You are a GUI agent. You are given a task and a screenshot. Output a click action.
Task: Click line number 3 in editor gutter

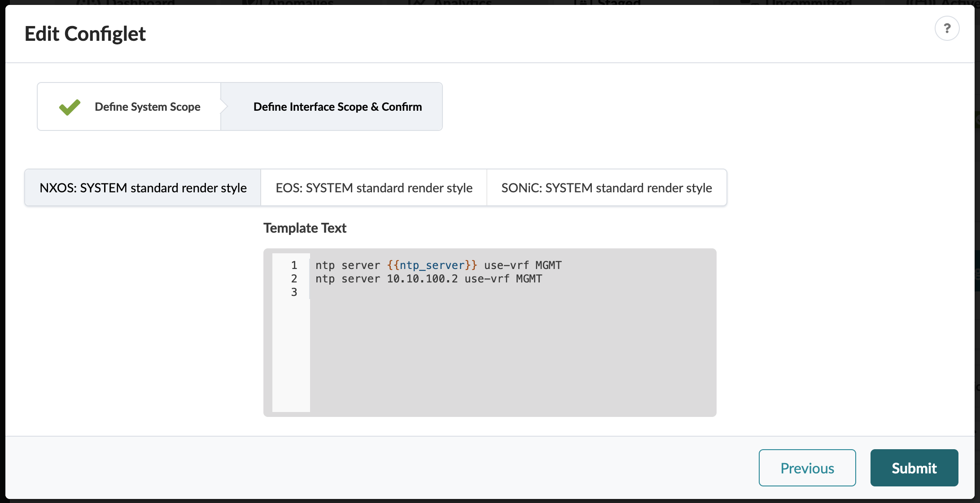click(294, 292)
